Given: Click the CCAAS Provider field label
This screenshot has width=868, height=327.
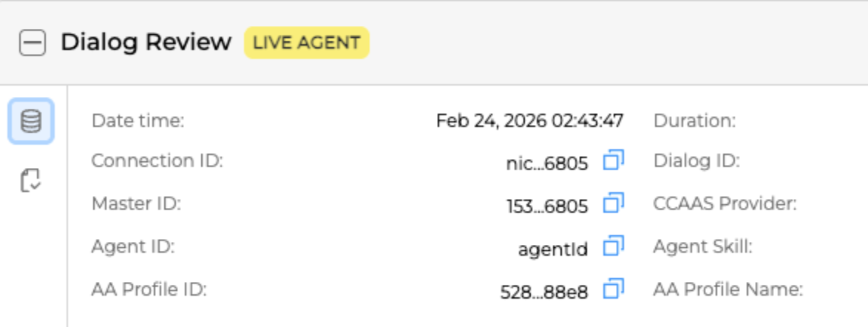Looking at the screenshot, I should (x=725, y=203).
